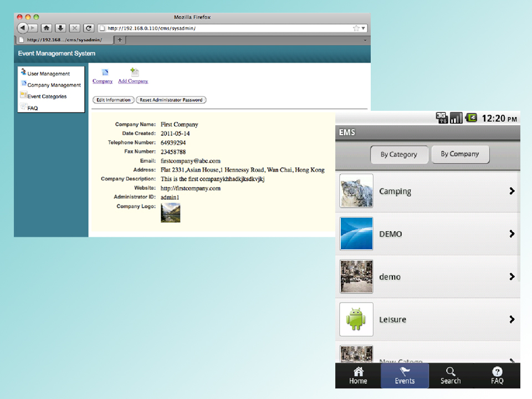Open a new browser tab with plus
The image size is (532, 399).
(120, 40)
